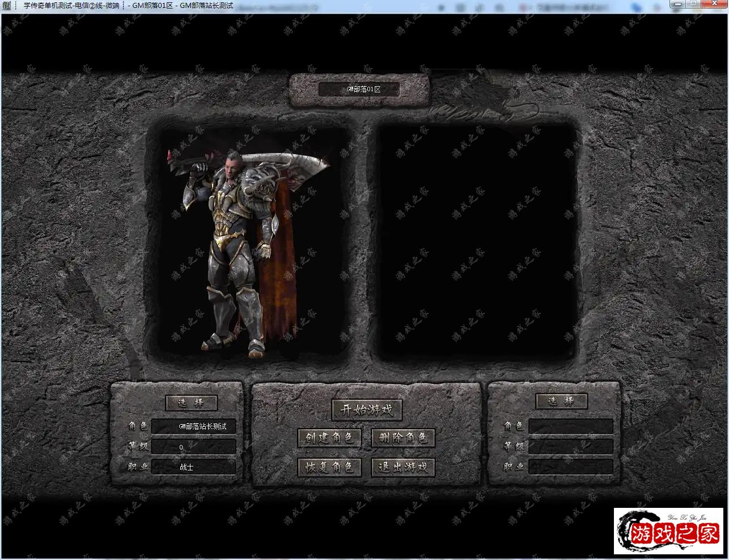Click the empty right level field
The height and width of the screenshot is (560, 729).
[x=571, y=447]
